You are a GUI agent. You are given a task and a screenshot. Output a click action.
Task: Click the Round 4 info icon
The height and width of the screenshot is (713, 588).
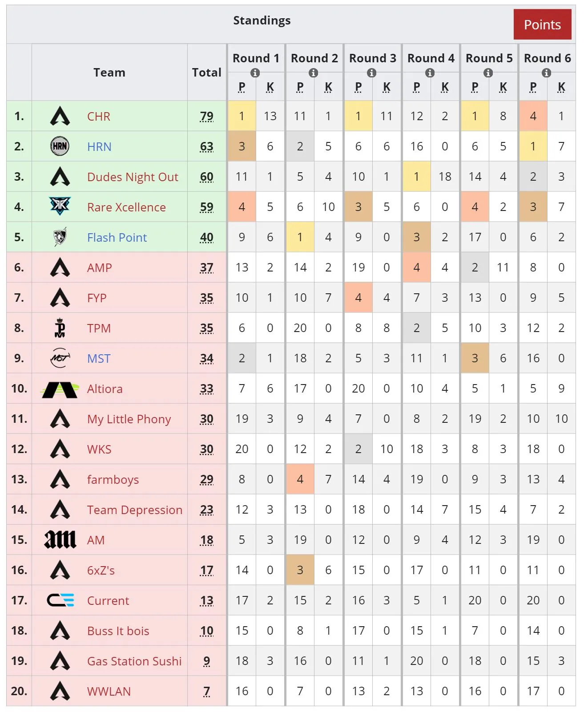pos(430,73)
